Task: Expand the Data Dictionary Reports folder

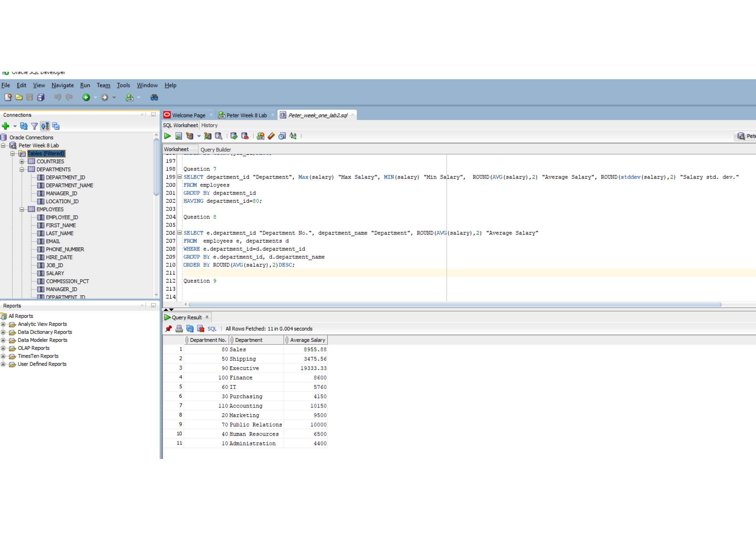Action: [3, 333]
